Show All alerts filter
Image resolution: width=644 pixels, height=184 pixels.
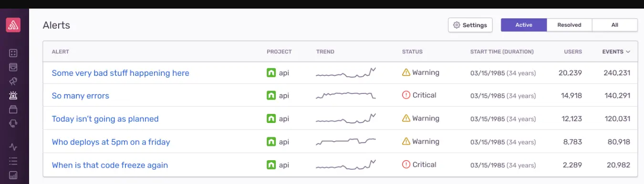[x=615, y=25]
